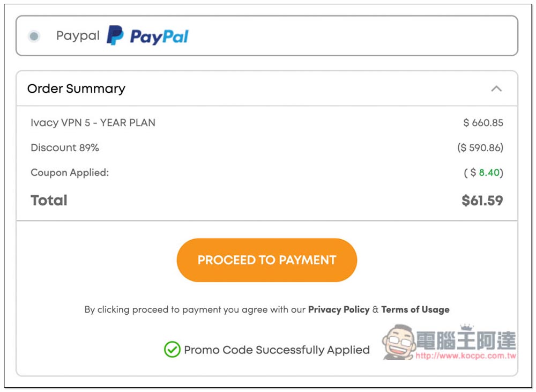The height and width of the screenshot is (392, 536).
Task: Click the green 8.40 coupon amount
Action: (x=489, y=172)
